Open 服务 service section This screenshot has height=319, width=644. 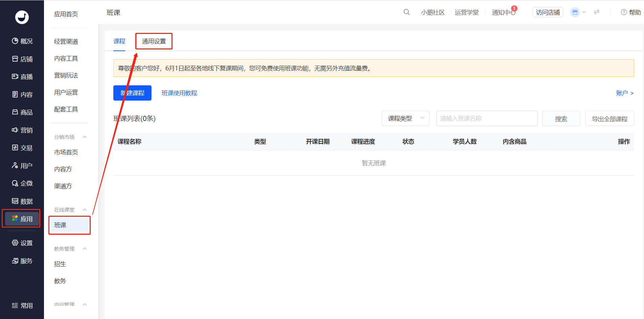[x=22, y=261]
